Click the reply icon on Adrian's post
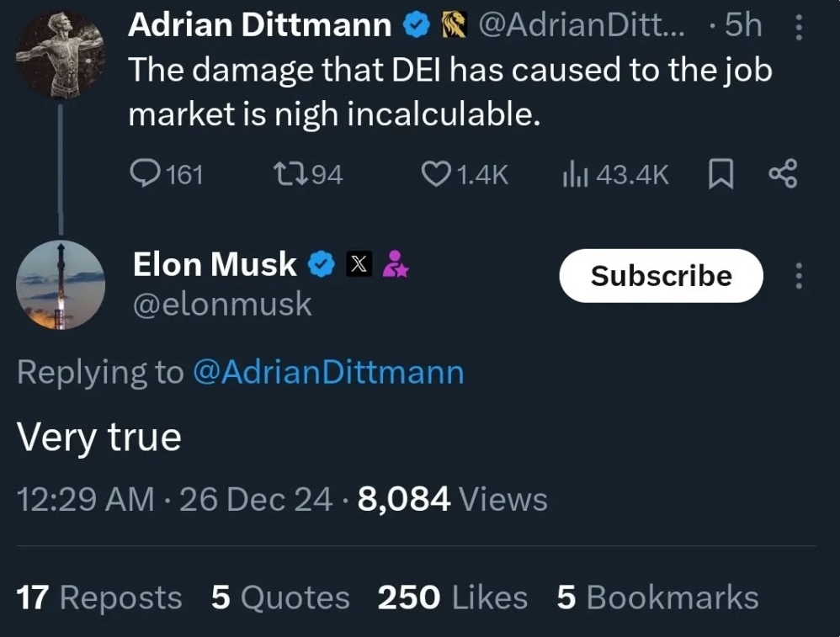 (x=146, y=173)
